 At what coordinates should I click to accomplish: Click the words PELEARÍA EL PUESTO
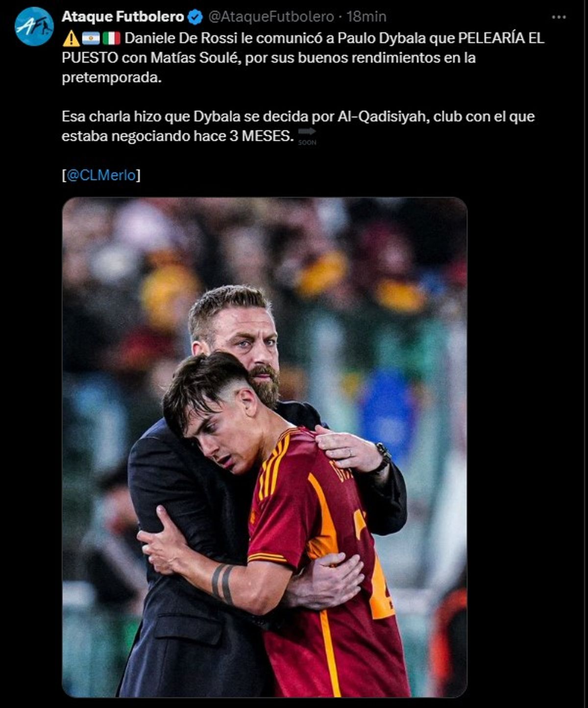click(303, 48)
